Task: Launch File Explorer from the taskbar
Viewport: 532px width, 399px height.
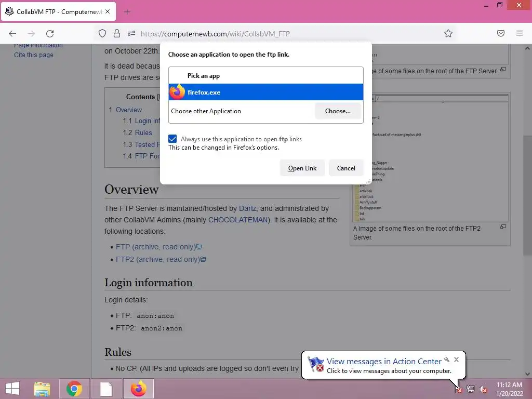Action: (x=42, y=389)
